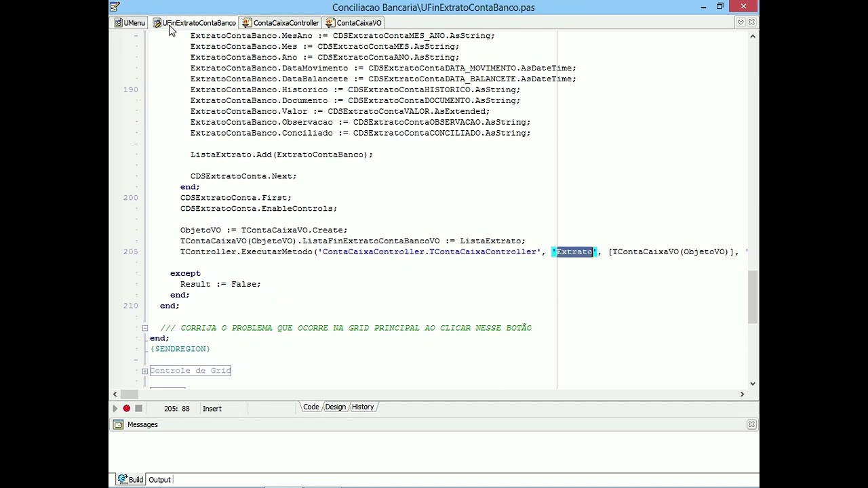The height and width of the screenshot is (488, 868).
Task: Click the horizontal scrollbar right arrow
Action: coord(742,394)
